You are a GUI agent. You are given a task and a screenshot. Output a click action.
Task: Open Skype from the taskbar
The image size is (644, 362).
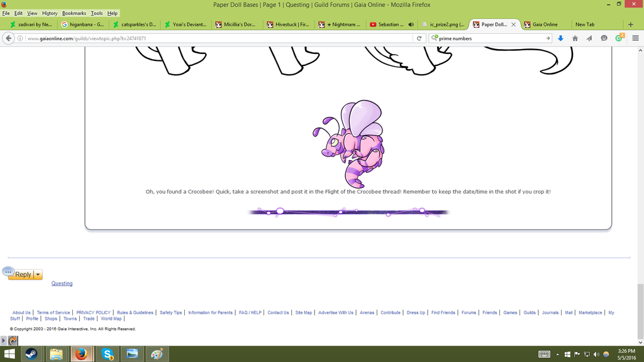pyautogui.click(x=107, y=354)
